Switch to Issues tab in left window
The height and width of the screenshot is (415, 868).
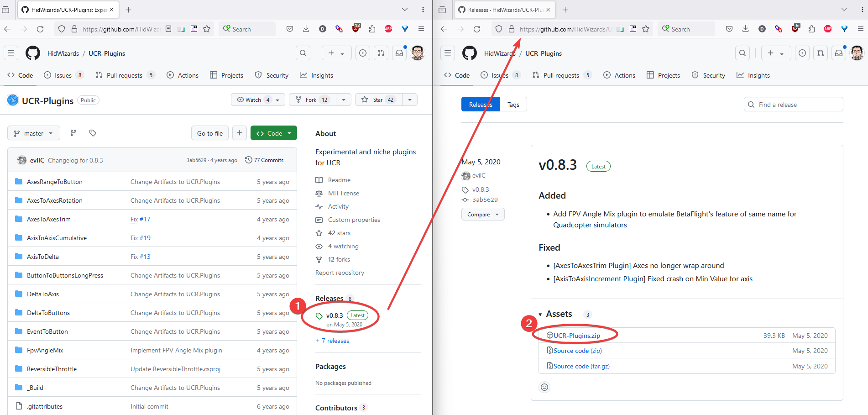pos(64,75)
